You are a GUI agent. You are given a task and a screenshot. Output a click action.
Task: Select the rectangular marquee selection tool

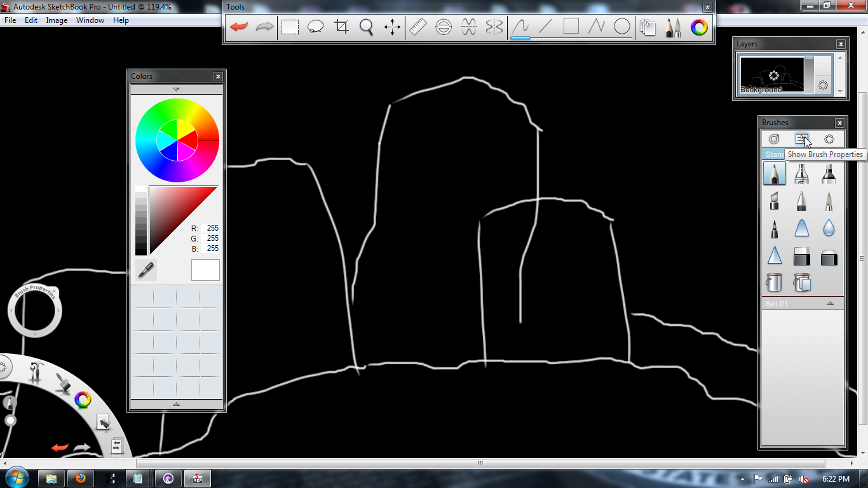tap(290, 27)
